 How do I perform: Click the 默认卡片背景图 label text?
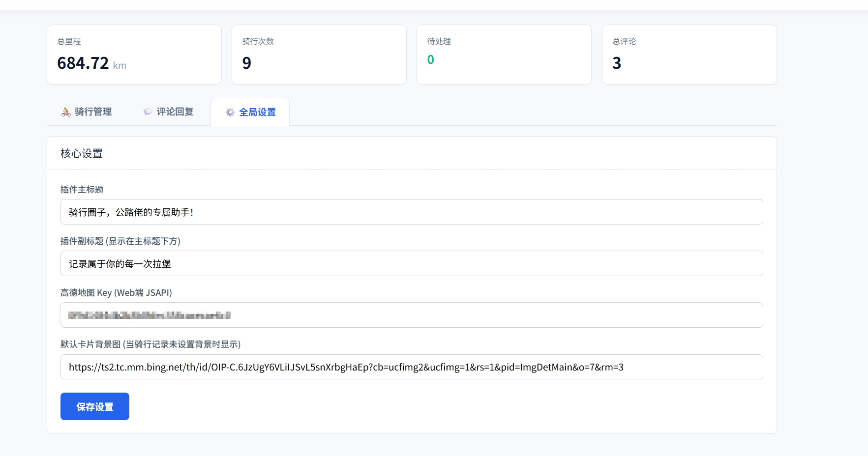click(150, 344)
